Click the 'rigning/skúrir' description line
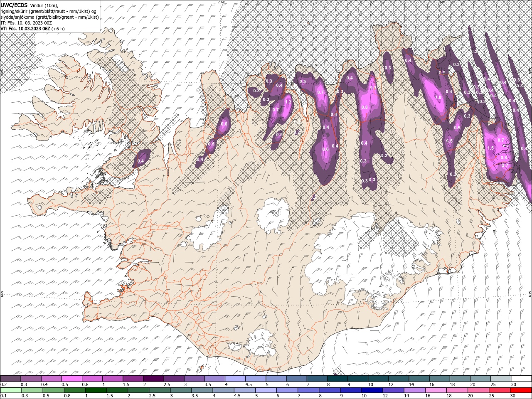Viewport: 532px width, 399px height. point(48,11)
